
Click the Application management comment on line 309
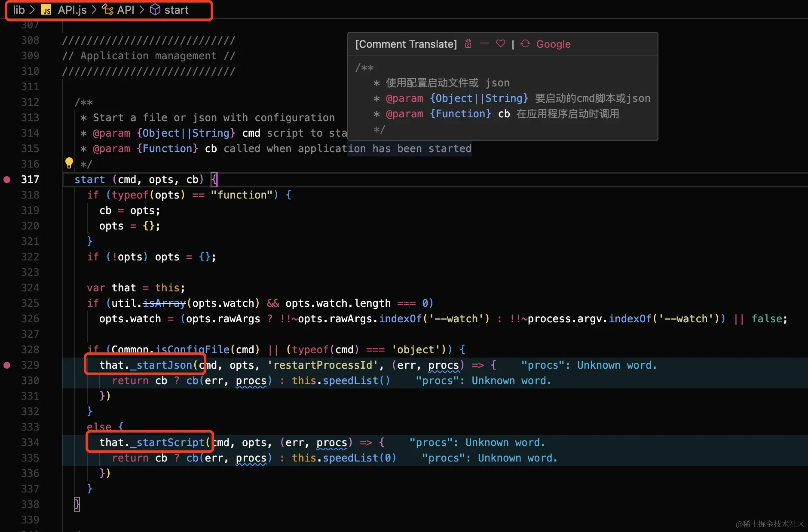[149, 56]
